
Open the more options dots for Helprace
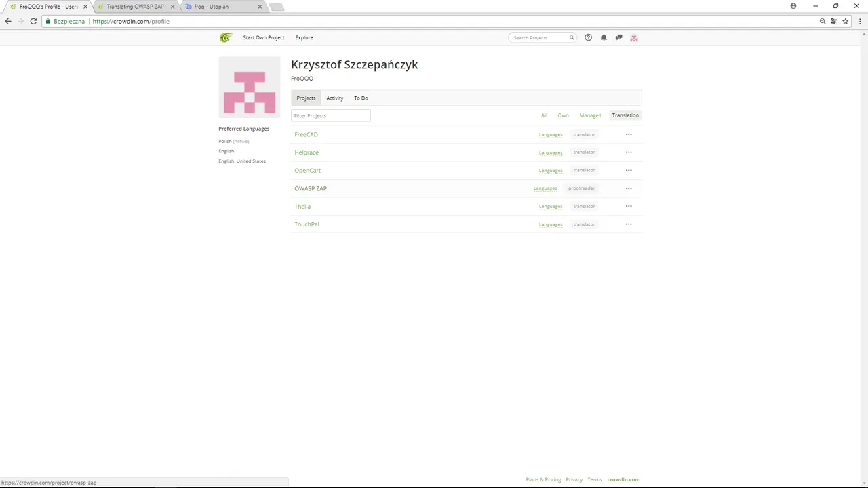[x=629, y=152]
